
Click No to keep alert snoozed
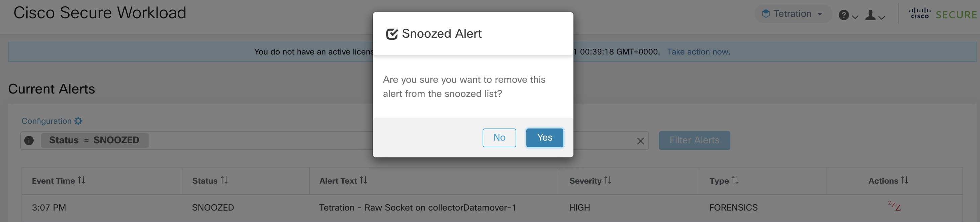click(499, 138)
